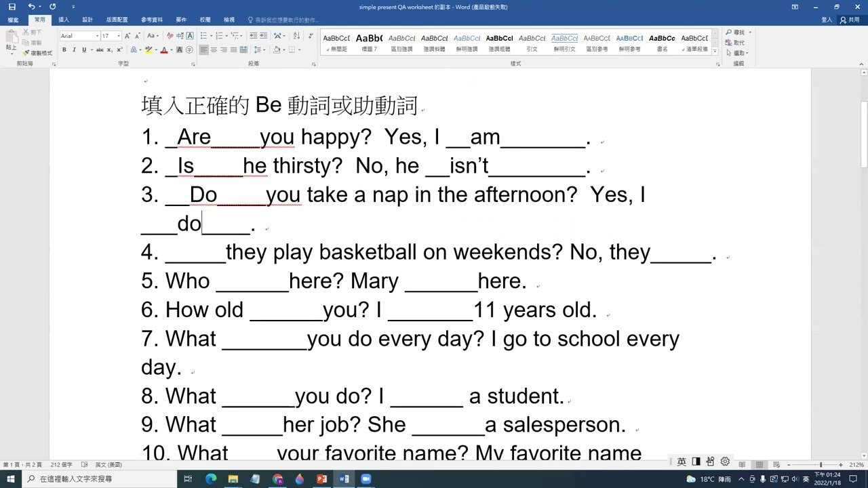Image resolution: width=868 pixels, height=488 pixels.
Task: Select the text highlight color tool
Action: (x=148, y=50)
